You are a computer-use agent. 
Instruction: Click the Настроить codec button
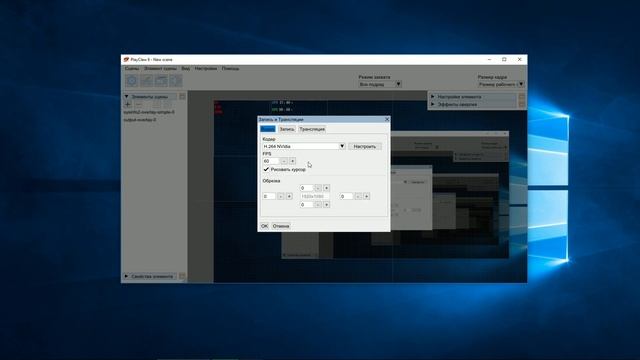coord(364,146)
